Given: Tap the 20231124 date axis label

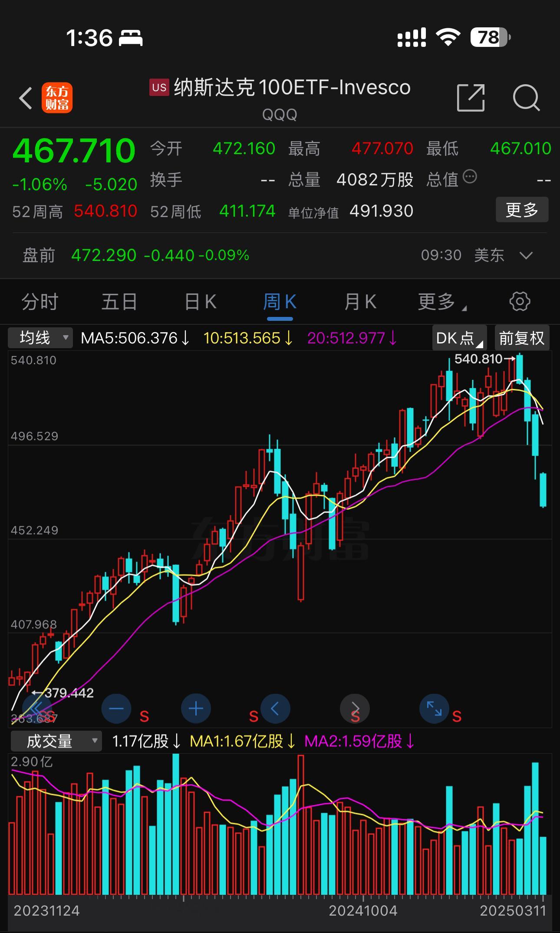Looking at the screenshot, I should pyautogui.click(x=46, y=910).
